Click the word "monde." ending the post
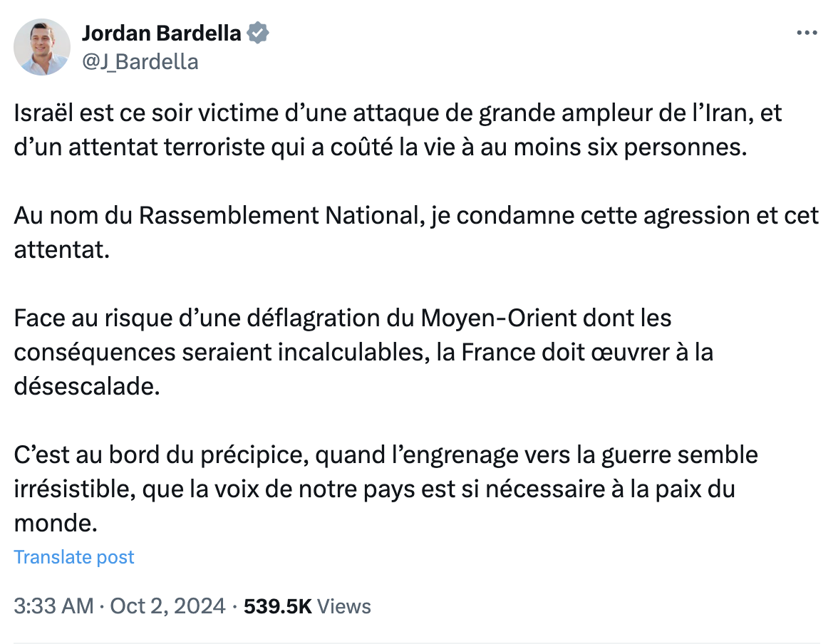The width and height of the screenshot is (838, 644). [56, 523]
